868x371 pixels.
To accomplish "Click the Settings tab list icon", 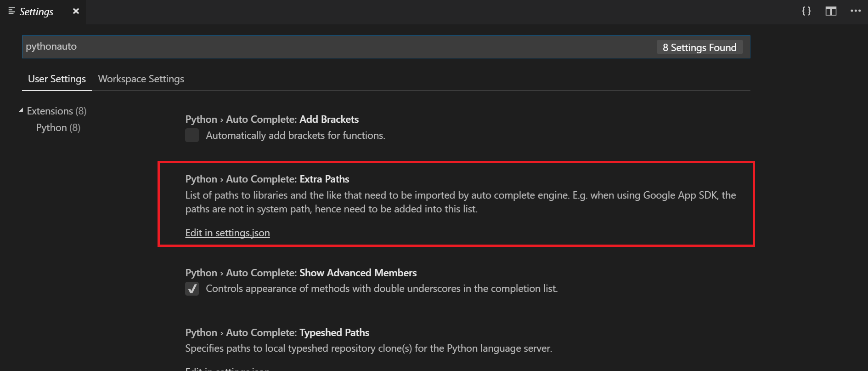I will (12, 11).
